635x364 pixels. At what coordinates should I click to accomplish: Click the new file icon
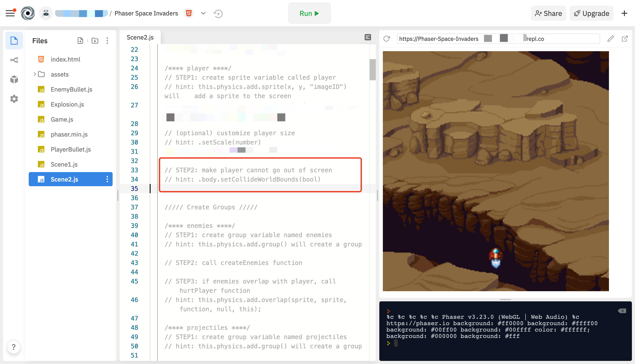(80, 41)
